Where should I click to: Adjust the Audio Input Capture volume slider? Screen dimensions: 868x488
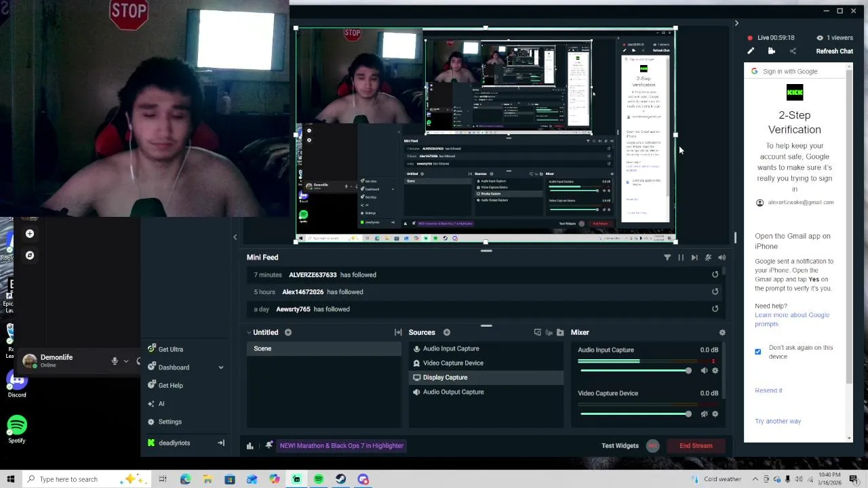point(635,371)
